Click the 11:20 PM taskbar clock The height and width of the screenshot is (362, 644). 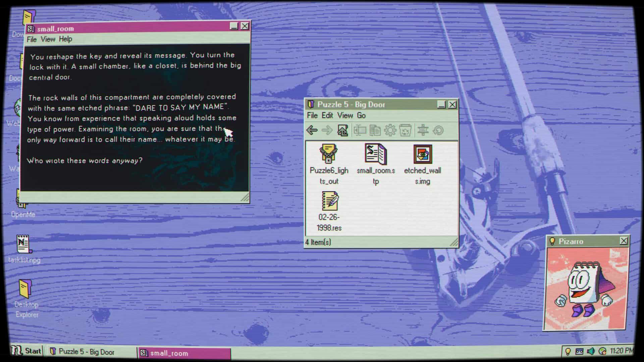(621, 351)
